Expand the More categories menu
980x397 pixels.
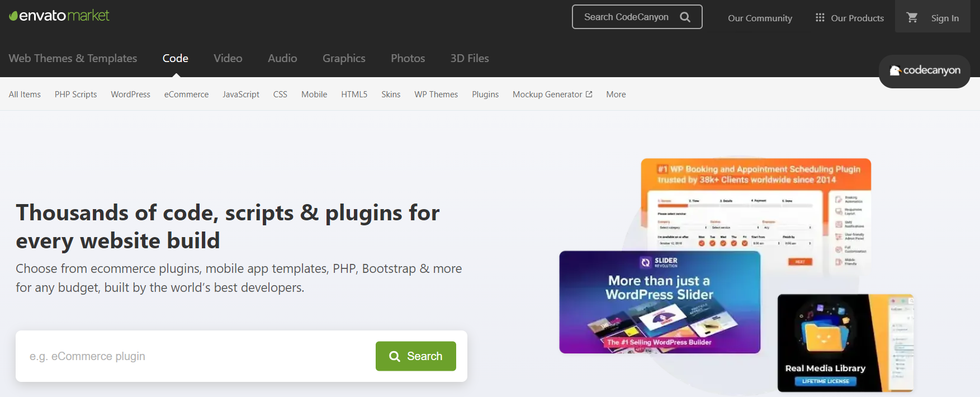point(616,94)
